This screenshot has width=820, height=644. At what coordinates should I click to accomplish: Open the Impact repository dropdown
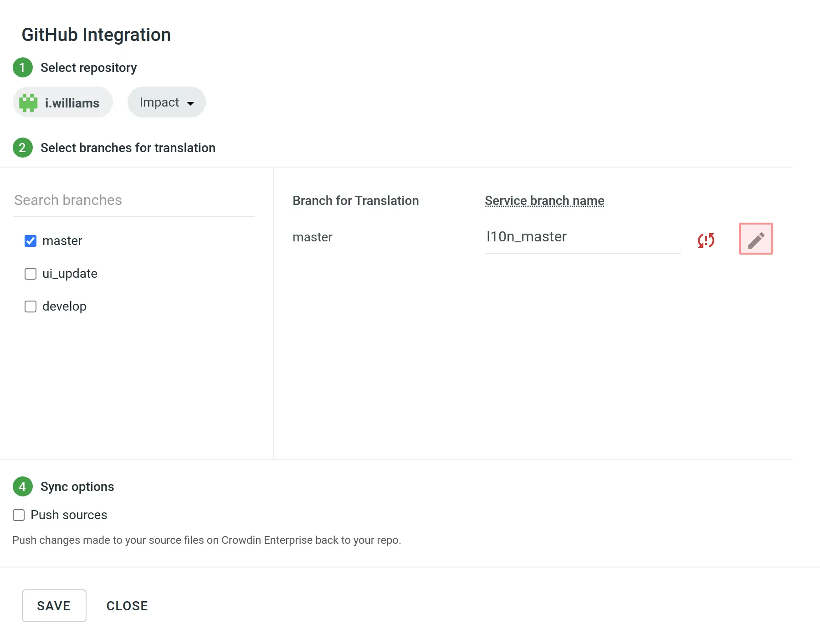coord(167,102)
